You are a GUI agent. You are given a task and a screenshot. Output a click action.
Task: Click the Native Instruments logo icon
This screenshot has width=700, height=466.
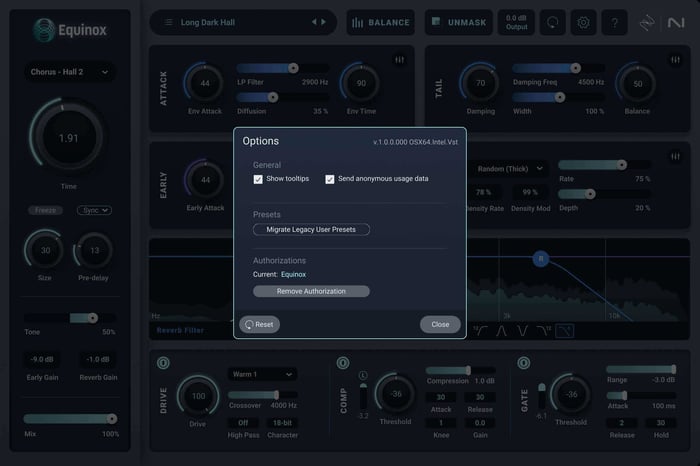(676, 22)
